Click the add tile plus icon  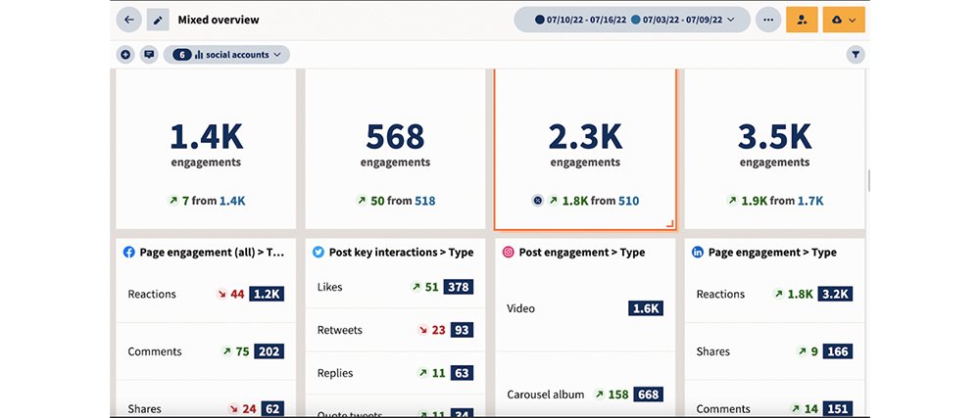[125, 55]
